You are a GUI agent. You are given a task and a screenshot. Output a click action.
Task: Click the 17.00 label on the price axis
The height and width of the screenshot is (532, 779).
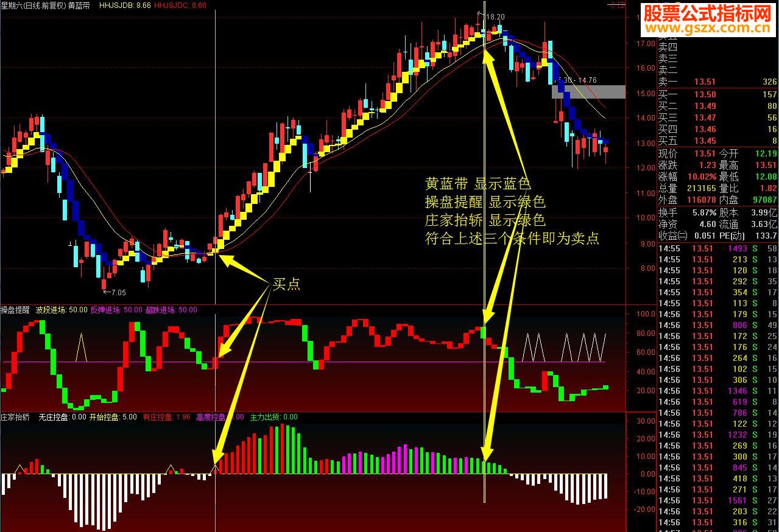(x=646, y=44)
